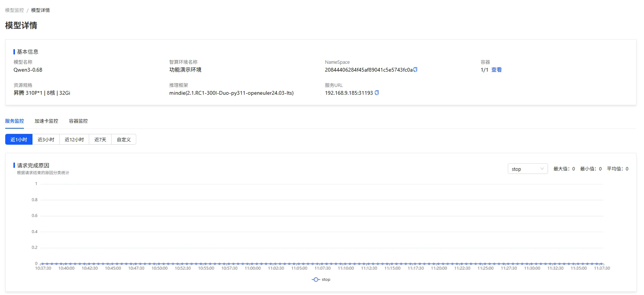Viewport: 644px width, 295px height.
Task: Switch to the 容器监控 tab
Action: tap(78, 121)
